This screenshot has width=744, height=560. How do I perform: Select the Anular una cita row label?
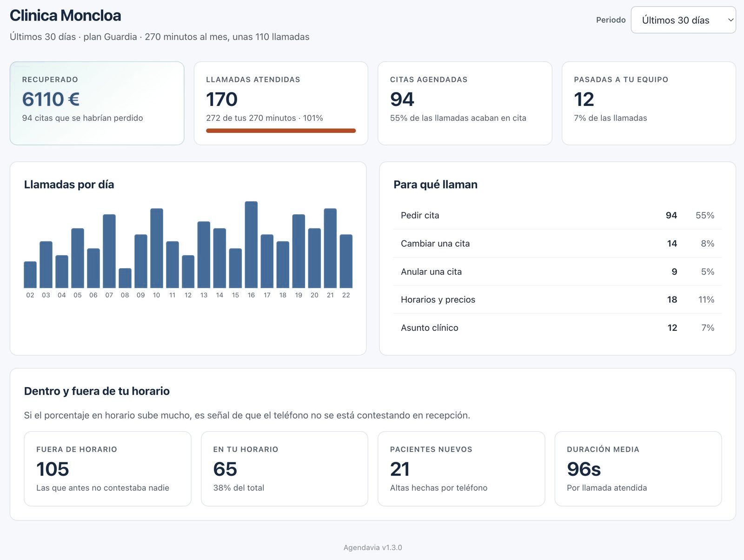tap(431, 271)
